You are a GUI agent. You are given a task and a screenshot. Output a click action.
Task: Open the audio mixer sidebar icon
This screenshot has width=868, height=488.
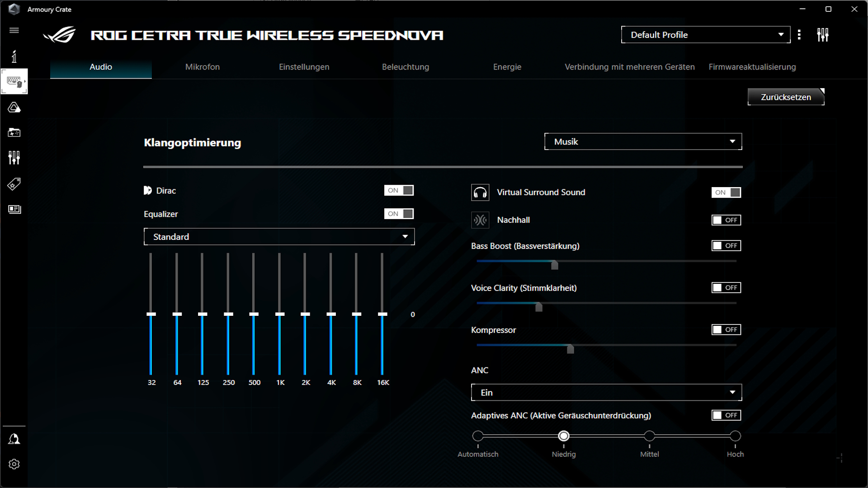coord(14,158)
